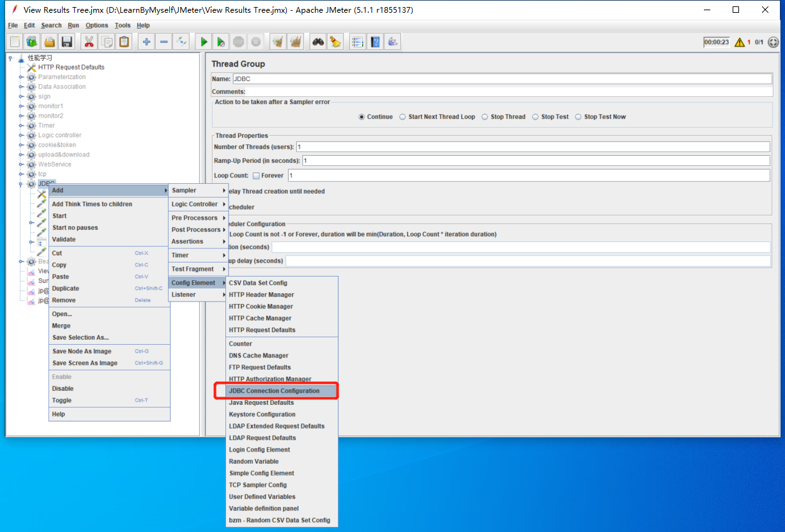Open the Function Helper list icon
Viewport: 785px width, 532px height.
(358, 42)
